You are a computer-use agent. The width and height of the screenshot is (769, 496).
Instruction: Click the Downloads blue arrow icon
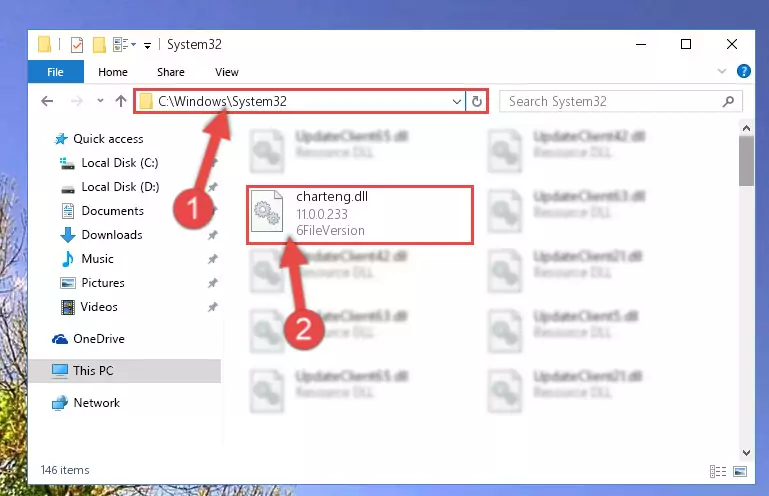pyautogui.click(x=67, y=235)
